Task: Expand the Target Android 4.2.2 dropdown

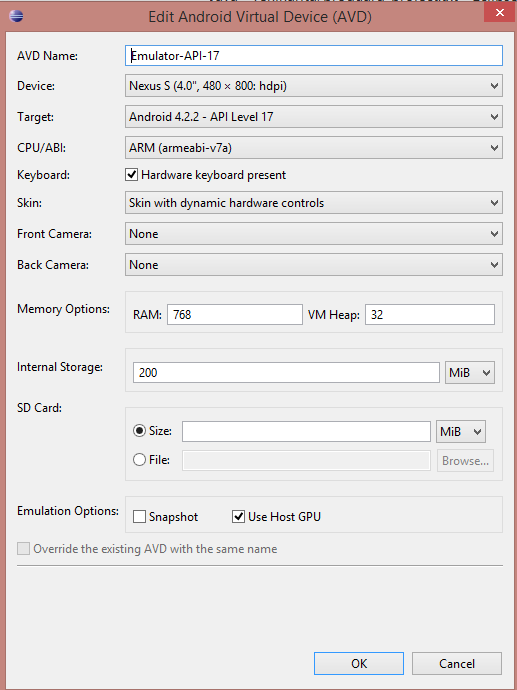Action: pos(314,117)
